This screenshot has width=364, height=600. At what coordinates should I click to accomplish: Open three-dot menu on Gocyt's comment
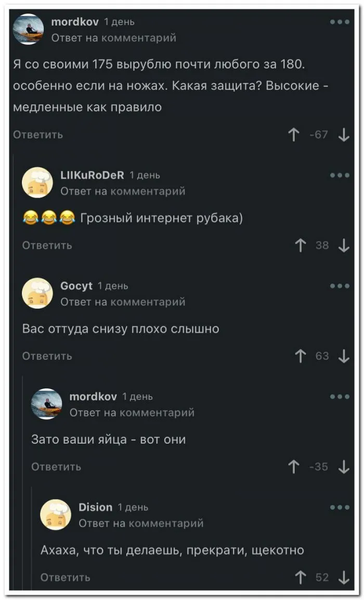tap(340, 286)
